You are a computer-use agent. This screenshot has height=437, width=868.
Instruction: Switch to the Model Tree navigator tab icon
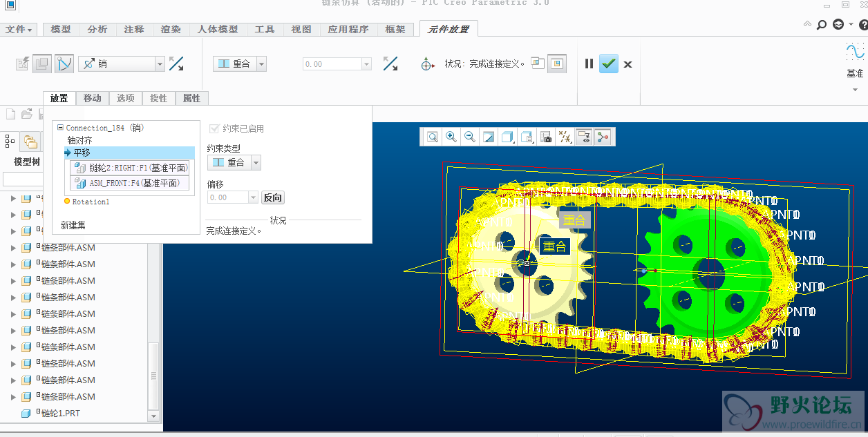tap(10, 142)
